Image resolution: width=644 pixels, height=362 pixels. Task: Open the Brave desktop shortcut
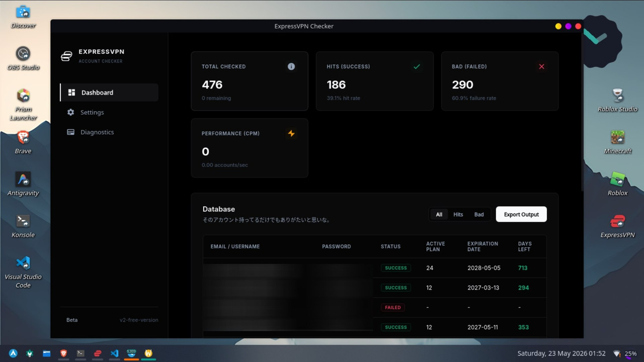(x=23, y=142)
